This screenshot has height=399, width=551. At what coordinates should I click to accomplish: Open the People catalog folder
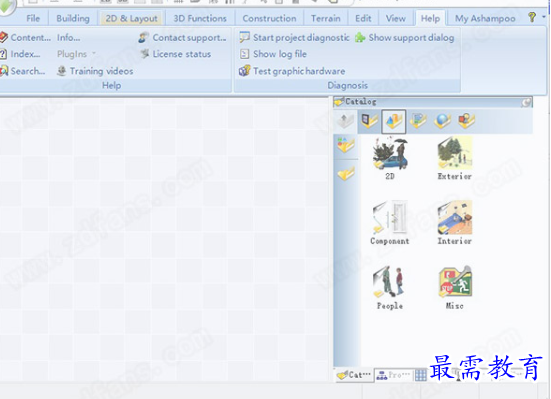[390, 288]
